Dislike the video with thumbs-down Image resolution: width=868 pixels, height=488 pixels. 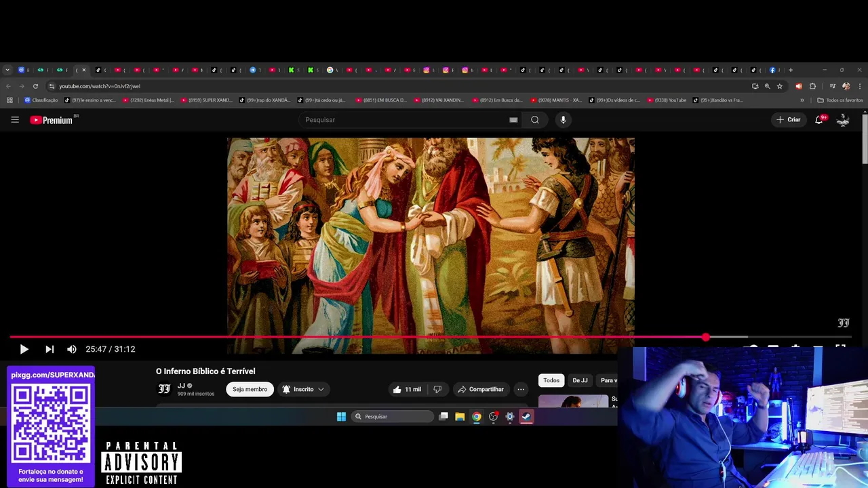[437, 389]
